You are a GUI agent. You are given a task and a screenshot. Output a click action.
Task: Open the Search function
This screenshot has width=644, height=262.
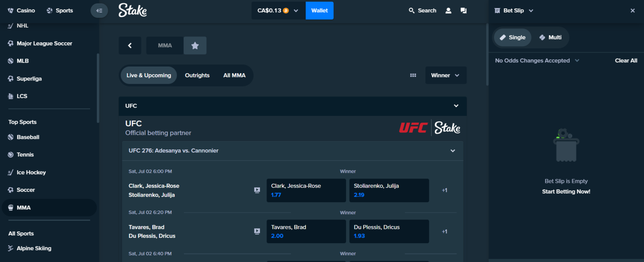tap(422, 10)
